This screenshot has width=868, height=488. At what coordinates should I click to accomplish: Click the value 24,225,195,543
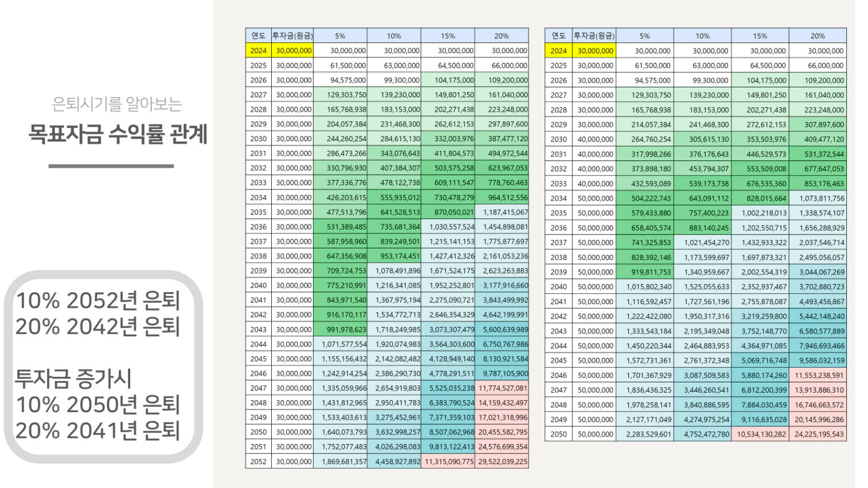(818, 434)
